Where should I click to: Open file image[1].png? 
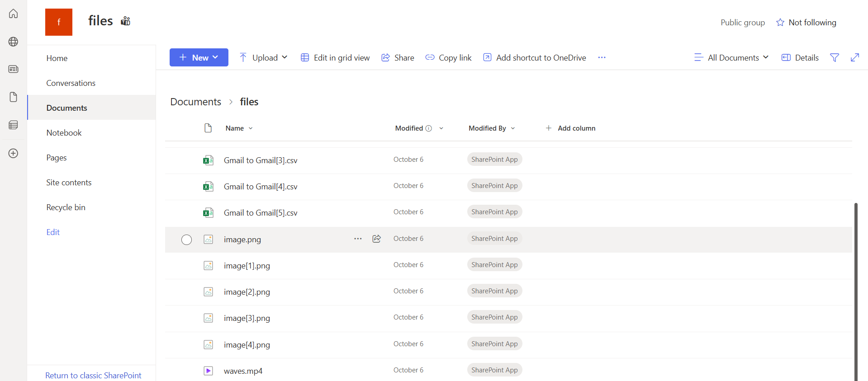click(247, 266)
